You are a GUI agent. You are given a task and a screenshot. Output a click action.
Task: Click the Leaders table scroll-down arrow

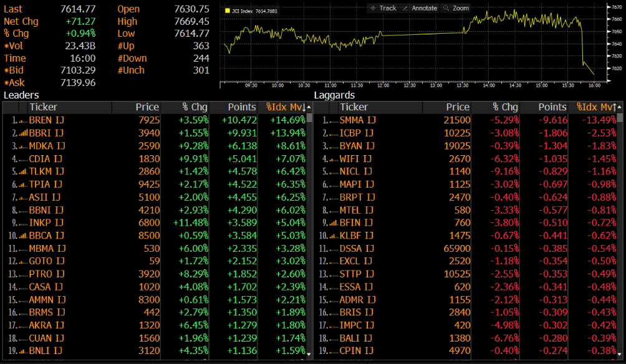[309, 353]
